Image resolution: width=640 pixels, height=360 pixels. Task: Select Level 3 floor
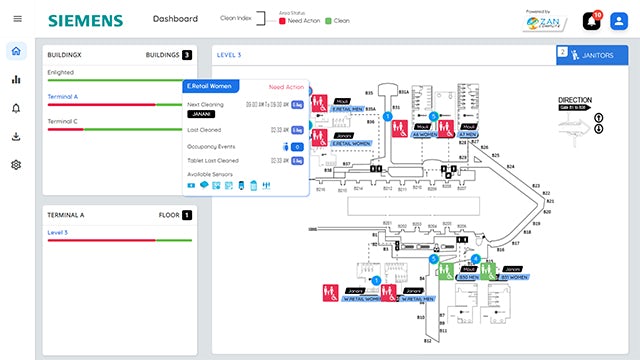[x=58, y=233]
